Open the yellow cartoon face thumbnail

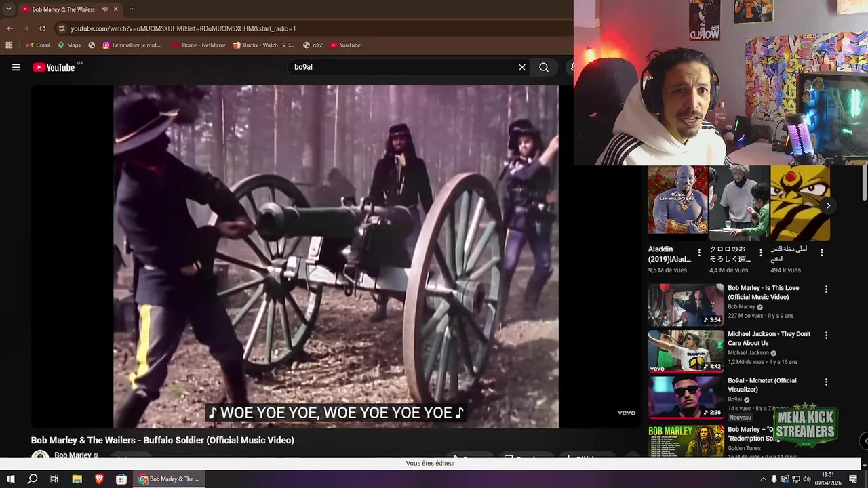coord(800,203)
